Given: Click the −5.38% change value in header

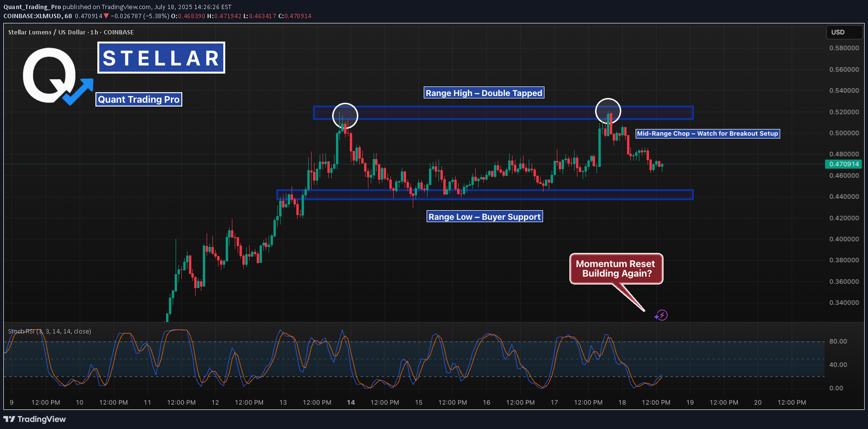Looking at the screenshot, I should (x=157, y=16).
